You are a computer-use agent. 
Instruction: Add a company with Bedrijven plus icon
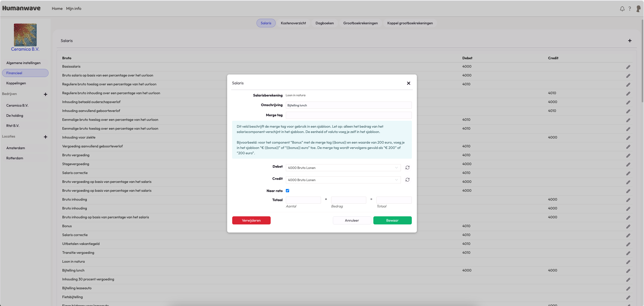(x=46, y=94)
